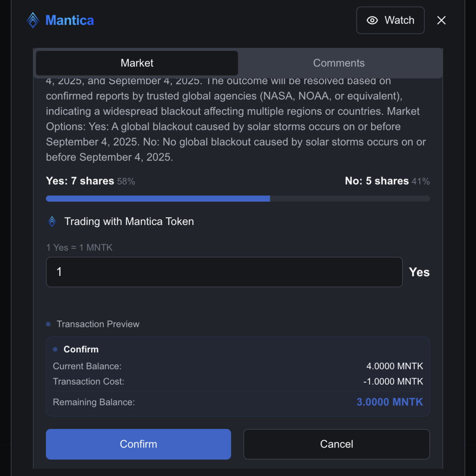Click the Transaction Preview bullet dot
The height and width of the screenshot is (476, 476).
tap(48, 324)
